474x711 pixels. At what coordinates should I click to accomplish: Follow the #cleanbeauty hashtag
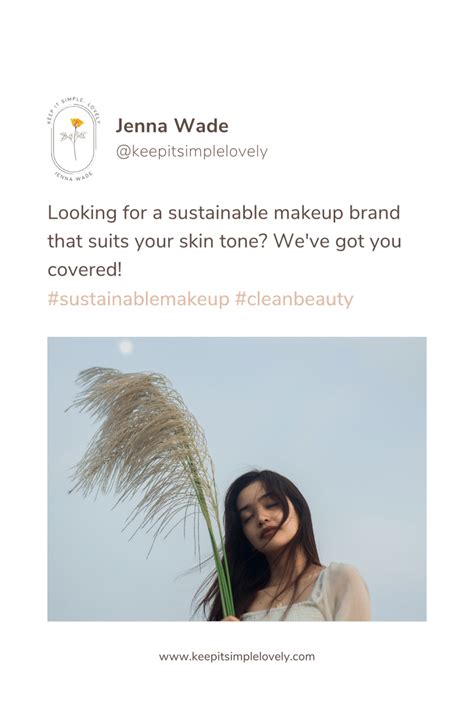click(x=294, y=299)
